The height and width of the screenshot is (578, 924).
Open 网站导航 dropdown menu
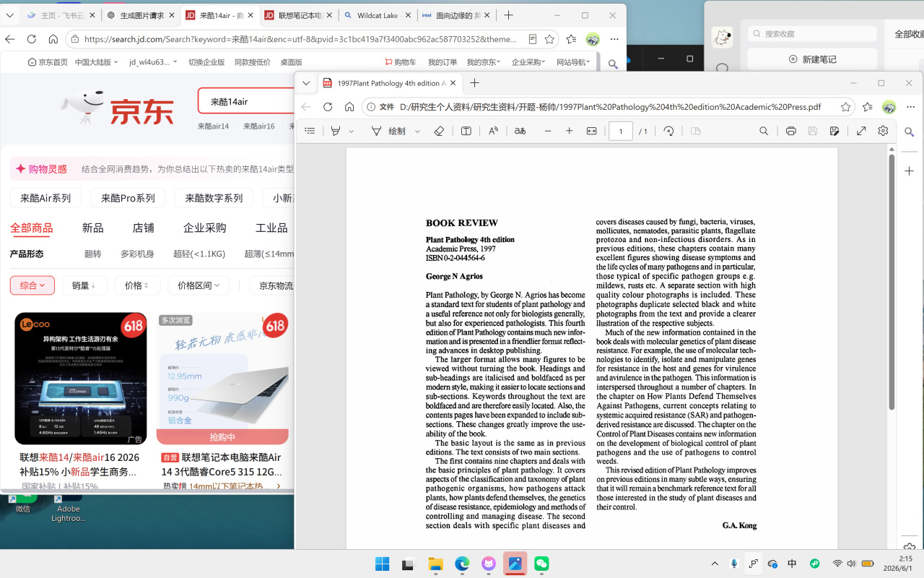573,62
